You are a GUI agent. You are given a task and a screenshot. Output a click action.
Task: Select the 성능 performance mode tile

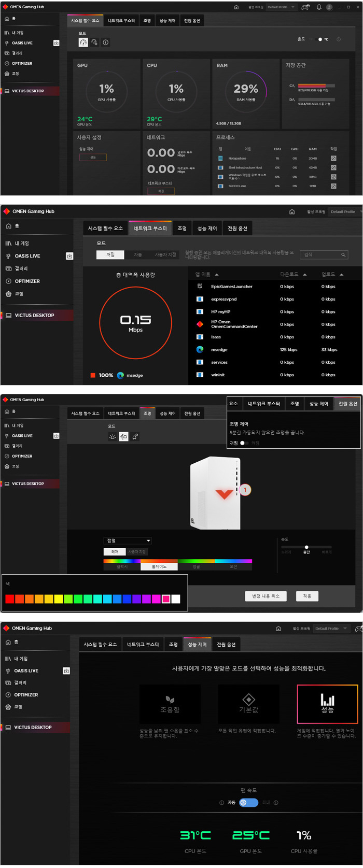click(327, 704)
